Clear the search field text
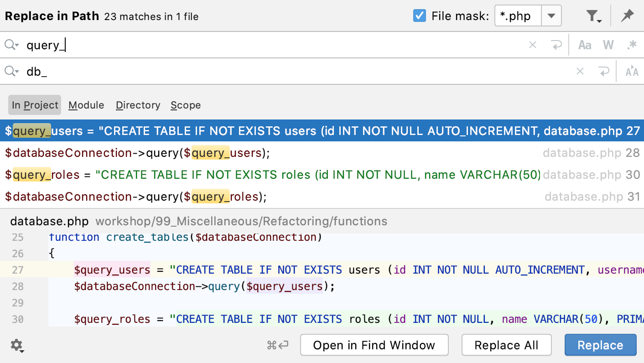The width and height of the screenshot is (644, 363). [533, 45]
